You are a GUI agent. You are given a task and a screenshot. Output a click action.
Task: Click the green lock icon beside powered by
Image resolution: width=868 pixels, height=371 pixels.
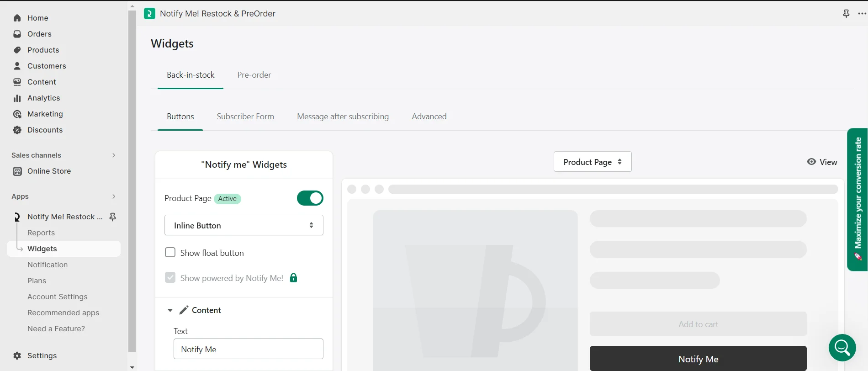(x=294, y=277)
